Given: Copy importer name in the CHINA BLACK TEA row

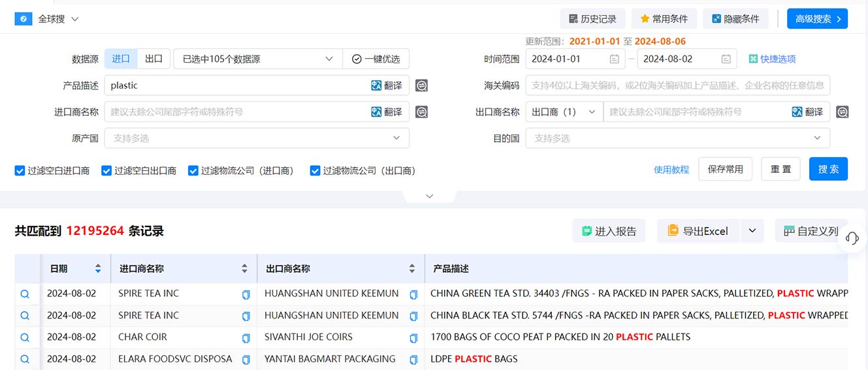Looking at the screenshot, I should point(246,316).
